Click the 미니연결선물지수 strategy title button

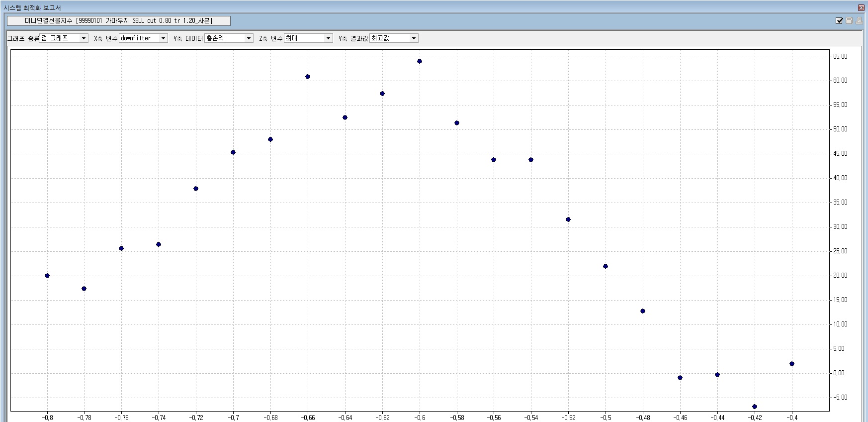(118, 21)
